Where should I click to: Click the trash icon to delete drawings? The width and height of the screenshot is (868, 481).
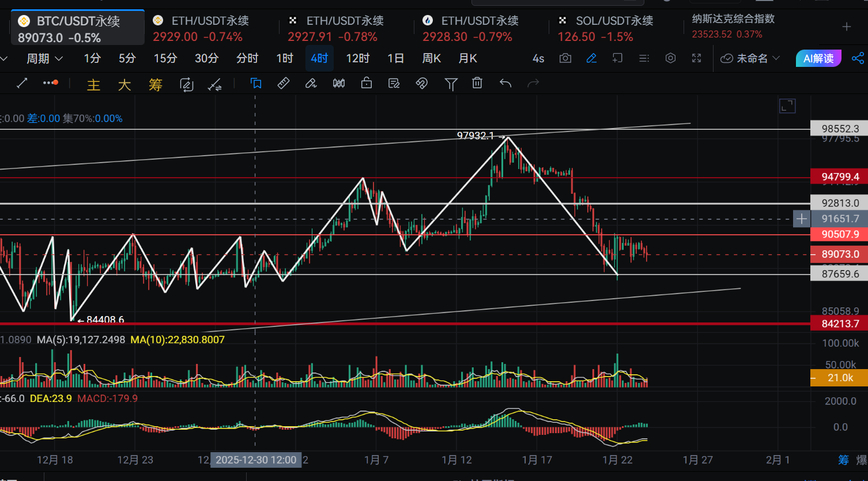pos(477,84)
